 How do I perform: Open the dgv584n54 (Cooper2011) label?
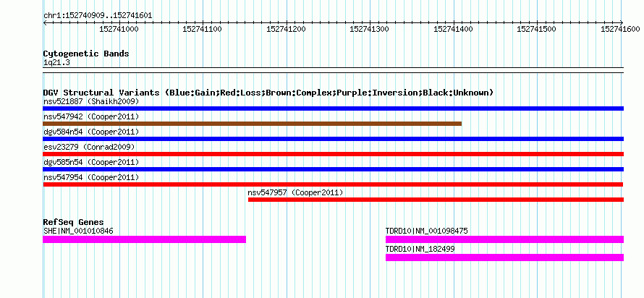click(91, 132)
